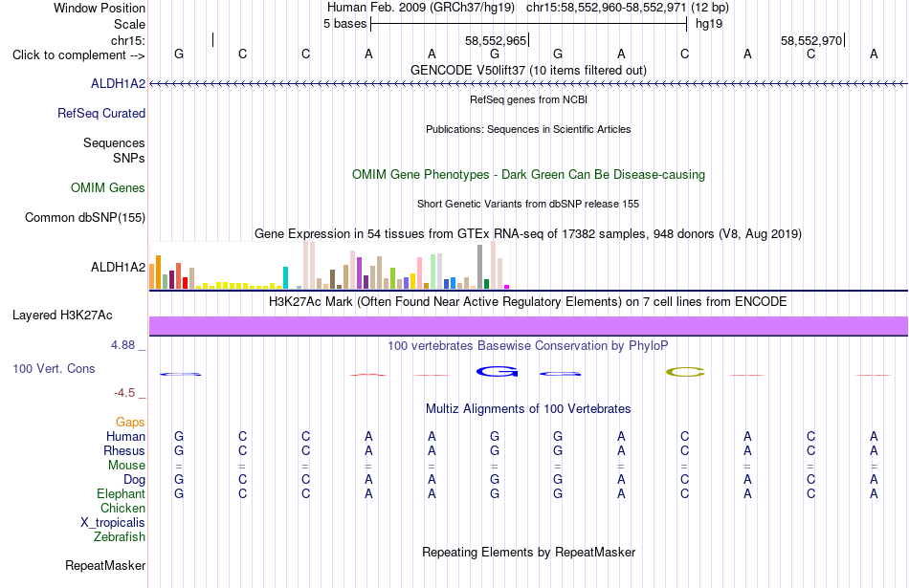Click the Common dbSNP(155) track label
The width and height of the screenshot is (909, 588).
84,217
